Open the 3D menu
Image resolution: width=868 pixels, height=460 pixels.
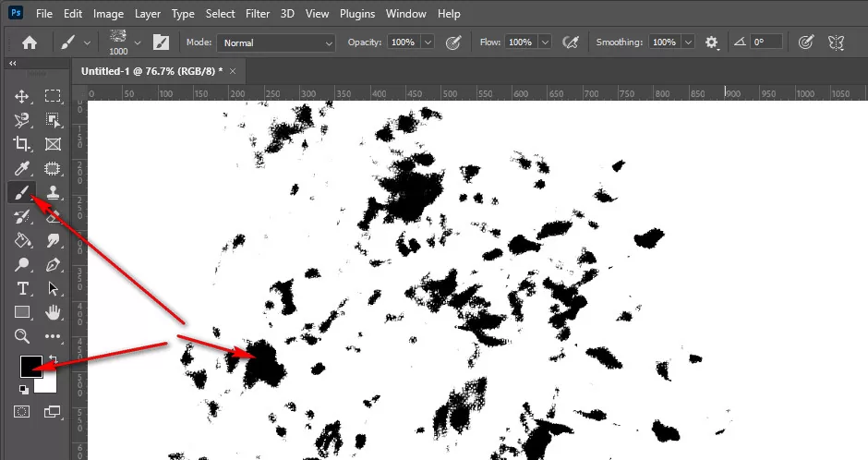point(287,14)
